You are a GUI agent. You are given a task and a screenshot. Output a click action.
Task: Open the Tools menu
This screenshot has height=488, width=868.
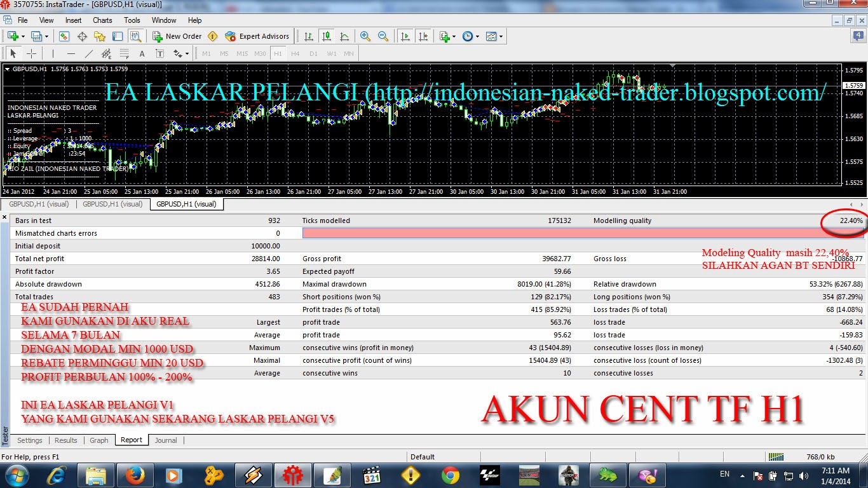coord(132,20)
